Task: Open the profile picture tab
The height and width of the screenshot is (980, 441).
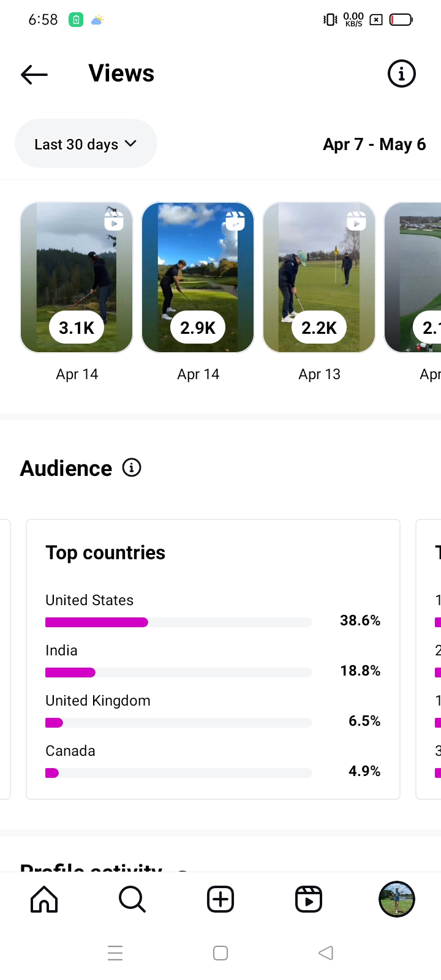Action: [x=397, y=899]
